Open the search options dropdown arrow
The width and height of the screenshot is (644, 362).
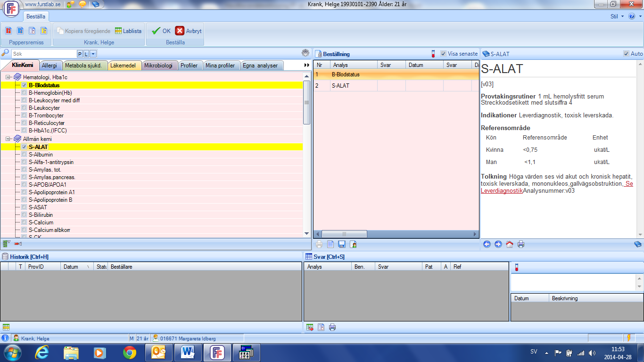(93, 54)
